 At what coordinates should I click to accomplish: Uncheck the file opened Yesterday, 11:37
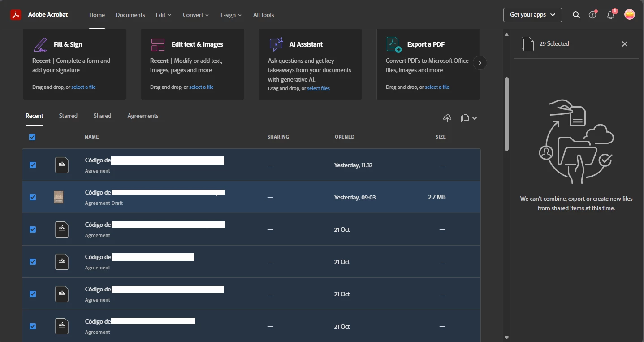tap(33, 165)
